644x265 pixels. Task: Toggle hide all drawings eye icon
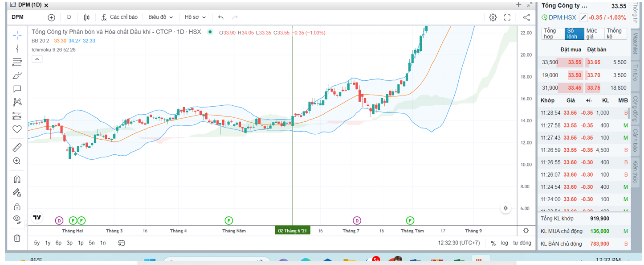[17, 219]
